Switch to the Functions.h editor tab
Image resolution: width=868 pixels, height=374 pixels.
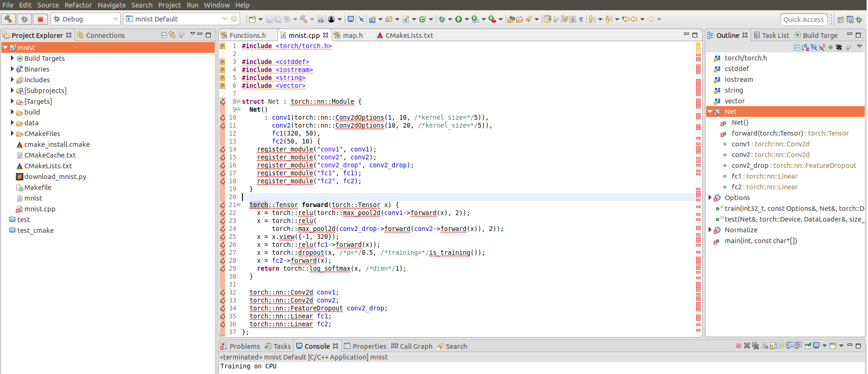pyautogui.click(x=243, y=35)
